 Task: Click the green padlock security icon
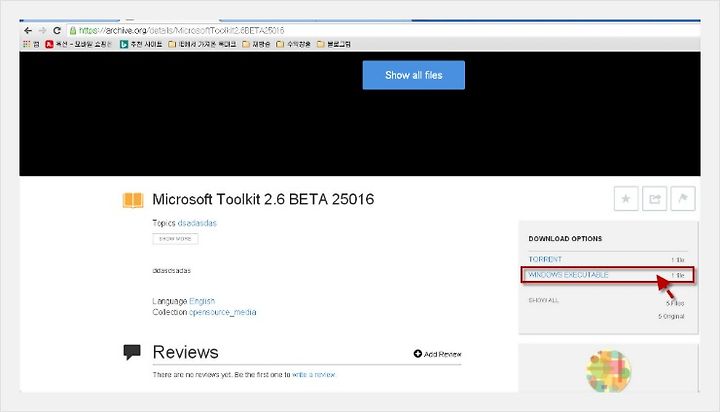click(73, 31)
